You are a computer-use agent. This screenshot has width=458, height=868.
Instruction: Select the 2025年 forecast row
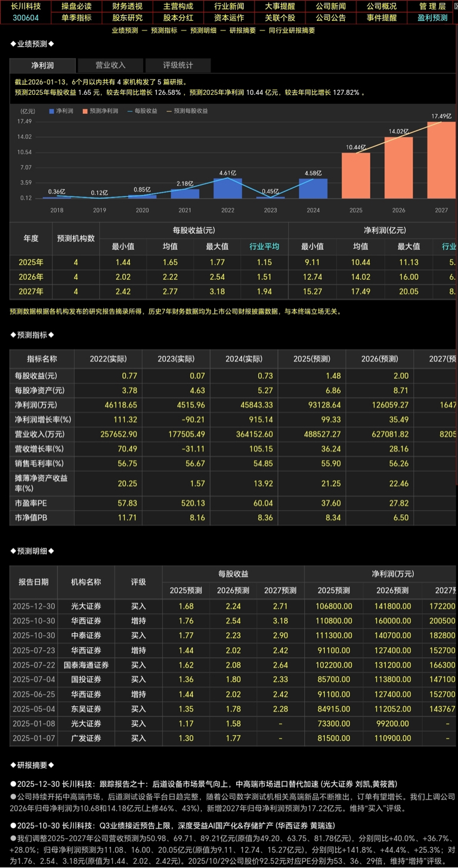point(233,262)
